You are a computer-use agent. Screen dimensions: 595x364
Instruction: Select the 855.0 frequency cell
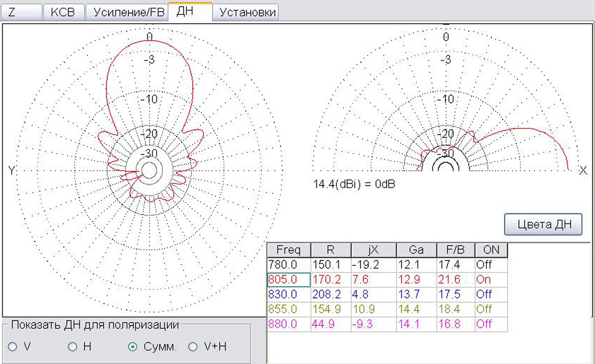(289, 309)
